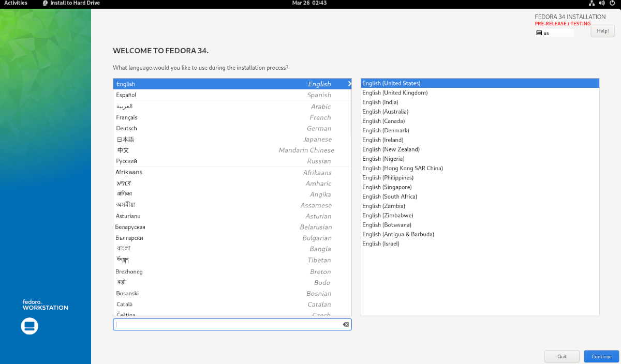Choose English (Australia) from locale list
This screenshot has height=364, width=621.
click(x=386, y=112)
